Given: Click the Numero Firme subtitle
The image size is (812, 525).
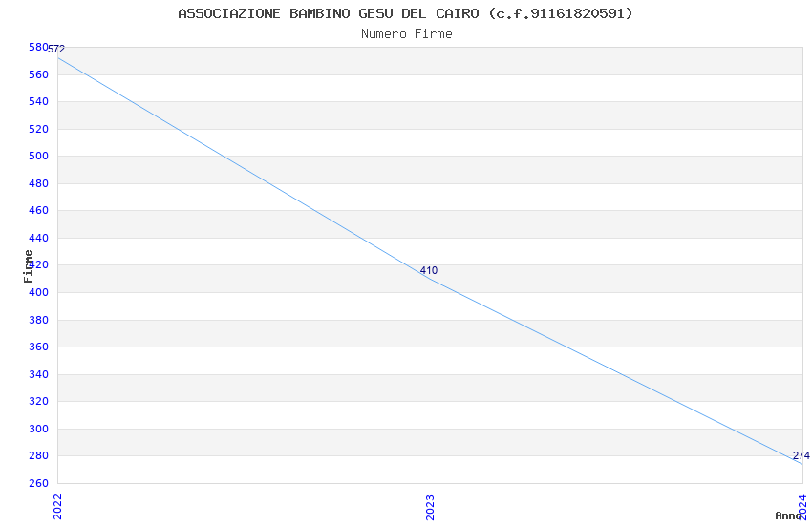Looking at the screenshot, I should coord(407,34).
